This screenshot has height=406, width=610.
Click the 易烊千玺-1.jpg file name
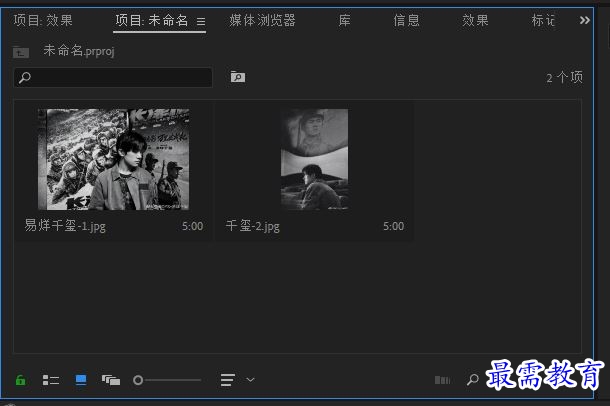(65, 226)
